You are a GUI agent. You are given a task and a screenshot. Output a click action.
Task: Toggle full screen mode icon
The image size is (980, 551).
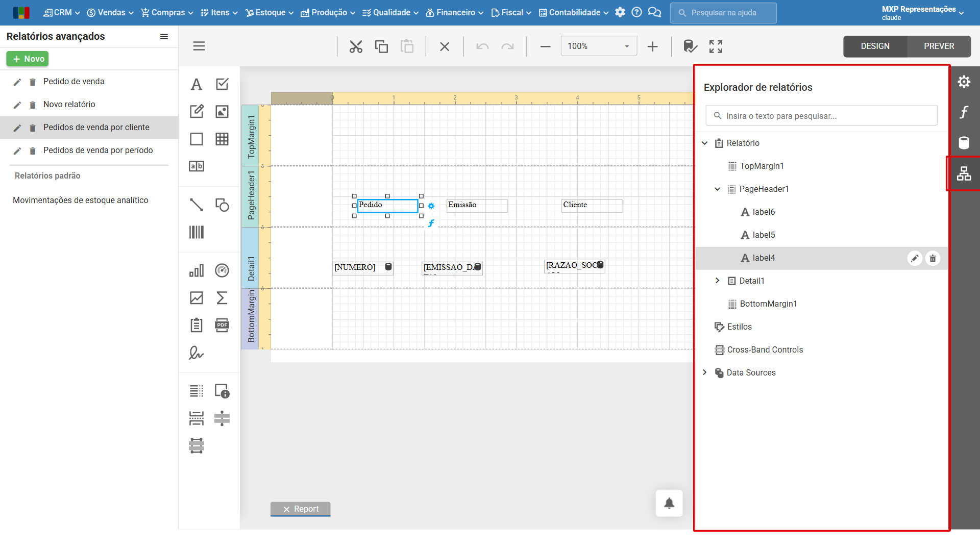point(716,46)
